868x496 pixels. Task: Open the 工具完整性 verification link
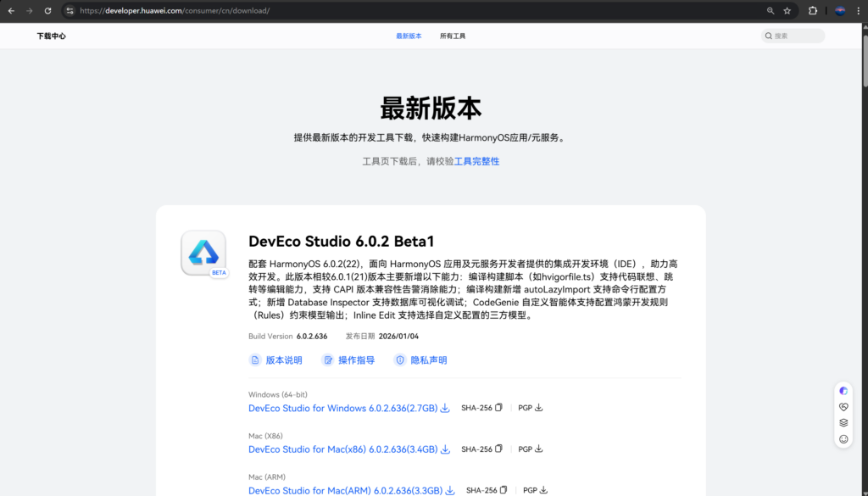[x=476, y=161]
